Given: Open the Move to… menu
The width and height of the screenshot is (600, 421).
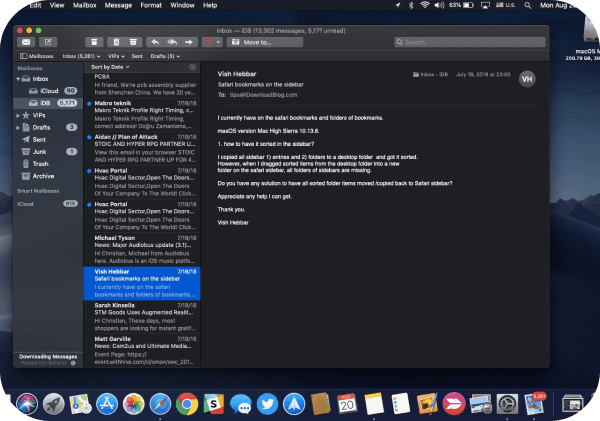Looking at the screenshot, I should pos(265,42).
